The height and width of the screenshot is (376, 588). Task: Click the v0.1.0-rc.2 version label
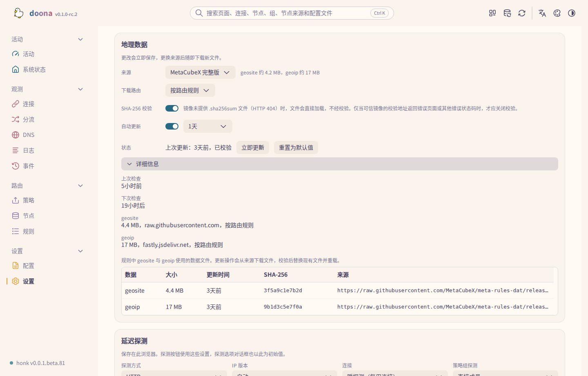tap(66, 14)
